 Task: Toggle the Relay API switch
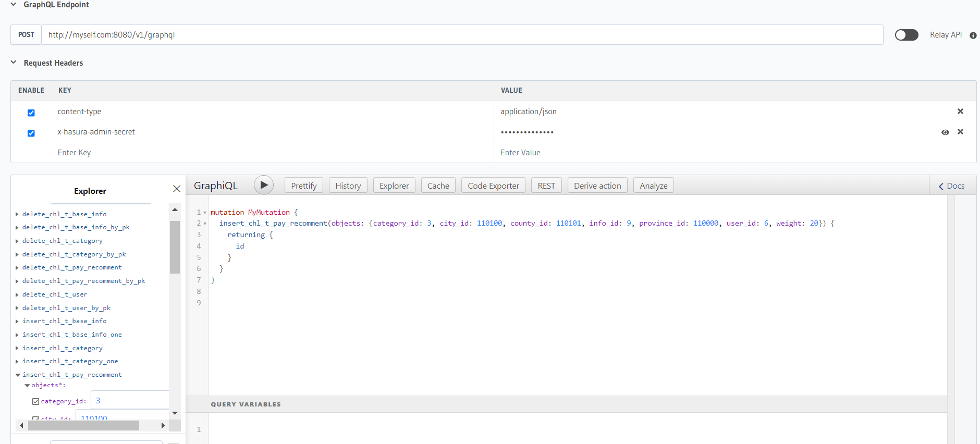(906, 35)
